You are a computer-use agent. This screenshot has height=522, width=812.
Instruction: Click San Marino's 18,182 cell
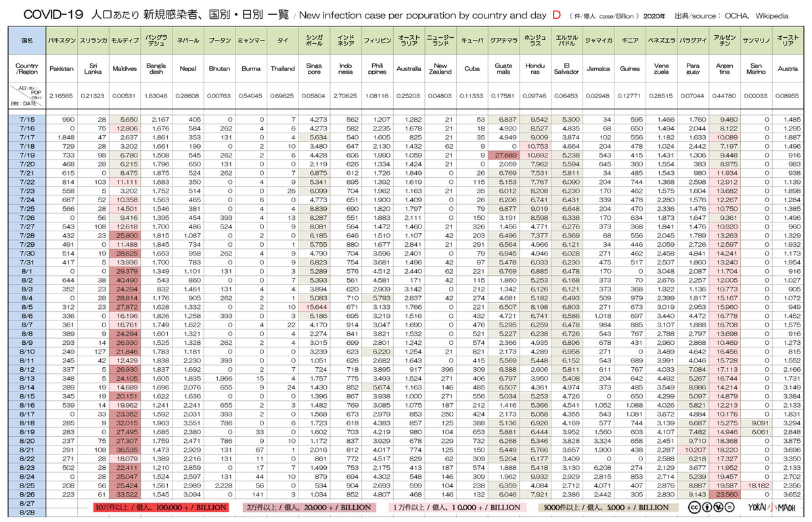coord(757,484)
